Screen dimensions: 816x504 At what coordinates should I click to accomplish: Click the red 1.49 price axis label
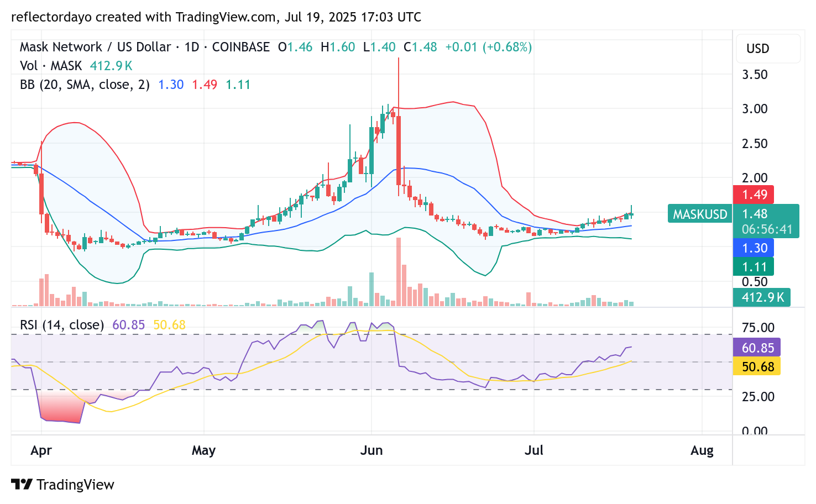754,195
